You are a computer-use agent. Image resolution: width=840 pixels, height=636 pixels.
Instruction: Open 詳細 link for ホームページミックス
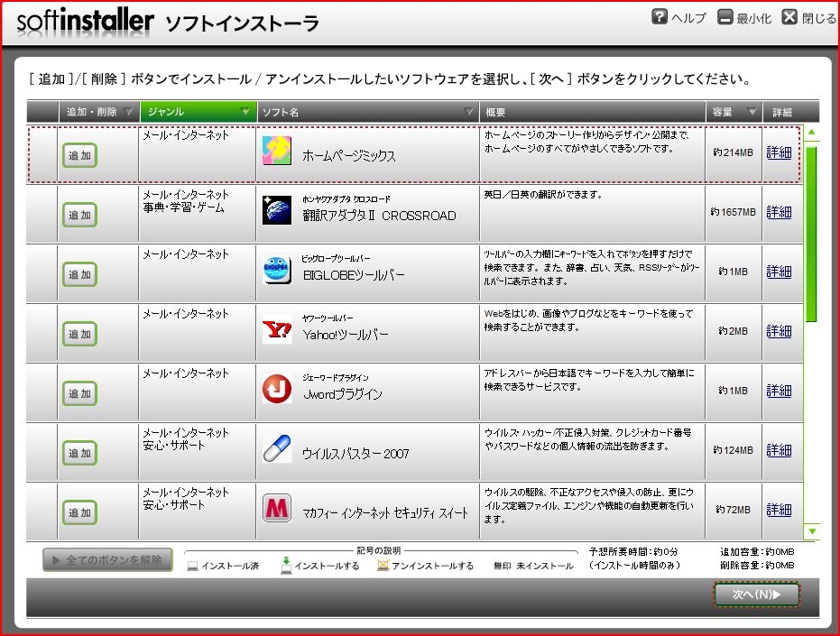(779, 152)
